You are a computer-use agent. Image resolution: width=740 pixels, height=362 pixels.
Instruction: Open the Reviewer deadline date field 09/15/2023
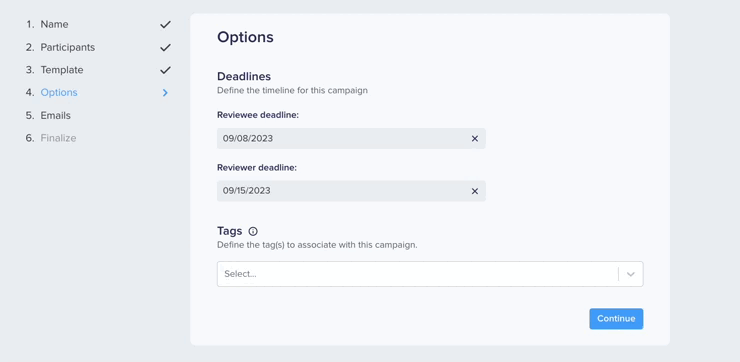[351, 191]
